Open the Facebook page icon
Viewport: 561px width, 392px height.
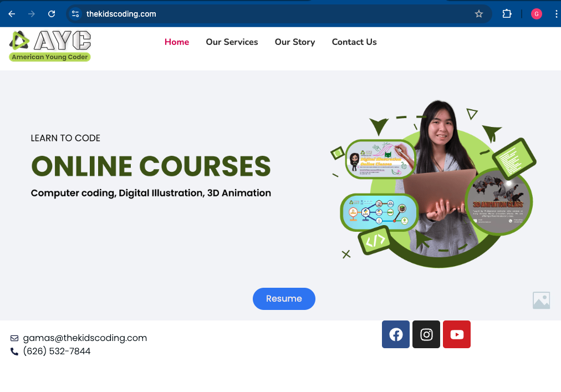tap(395, 334)
